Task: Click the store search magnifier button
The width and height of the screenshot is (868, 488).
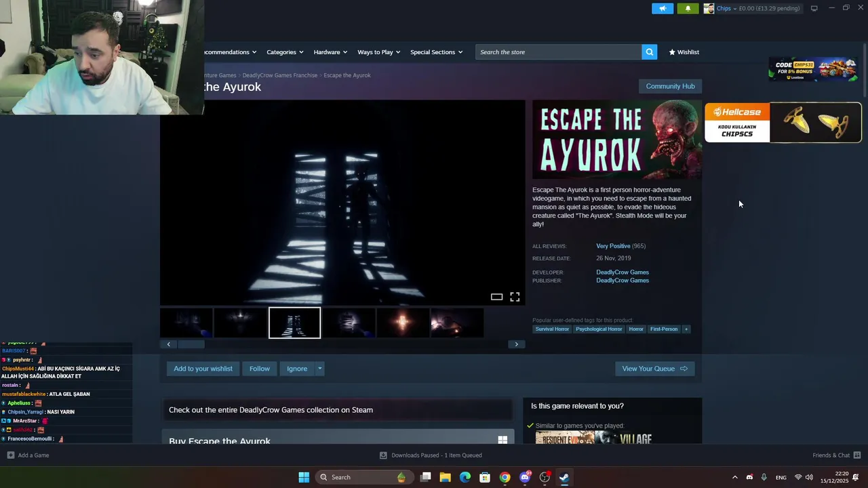Action: 649,52
